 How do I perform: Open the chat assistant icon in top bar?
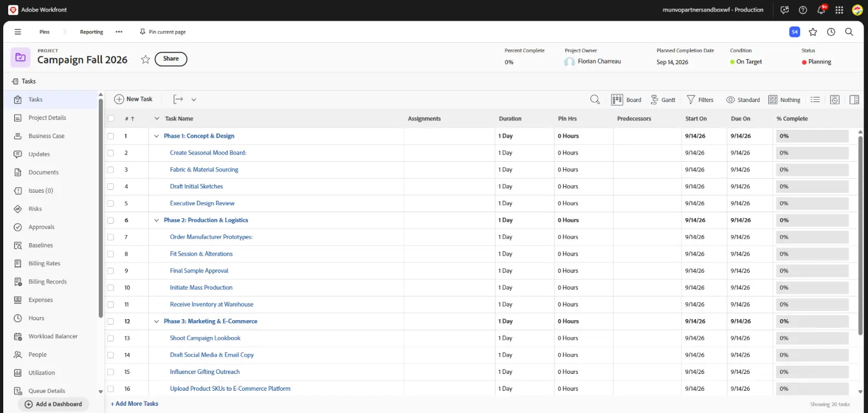pyautogui.click(x=784, y=10)
